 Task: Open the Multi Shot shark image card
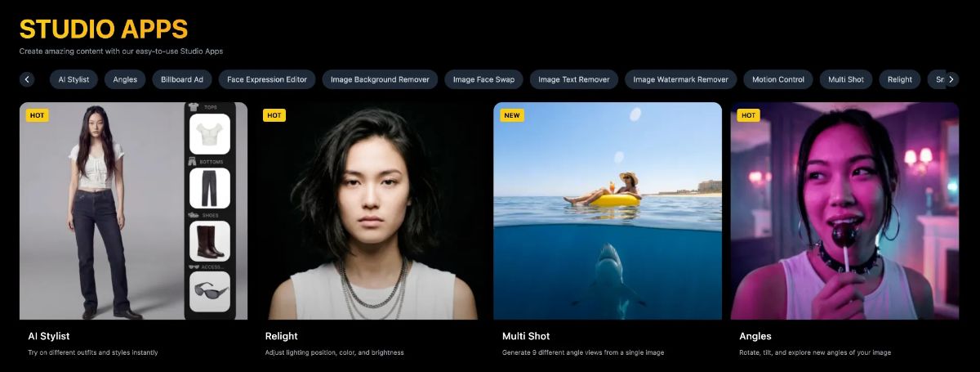tap(608, 211)
